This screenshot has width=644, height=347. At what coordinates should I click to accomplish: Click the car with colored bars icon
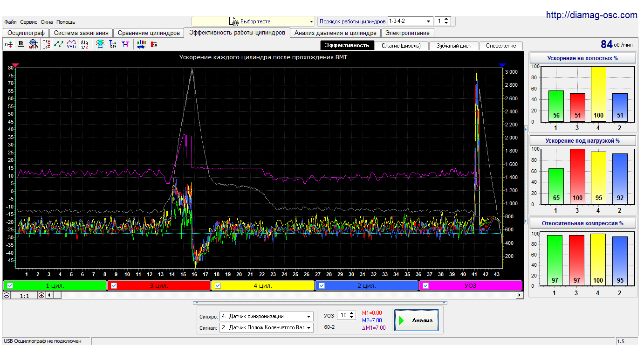tap(141, 44)
